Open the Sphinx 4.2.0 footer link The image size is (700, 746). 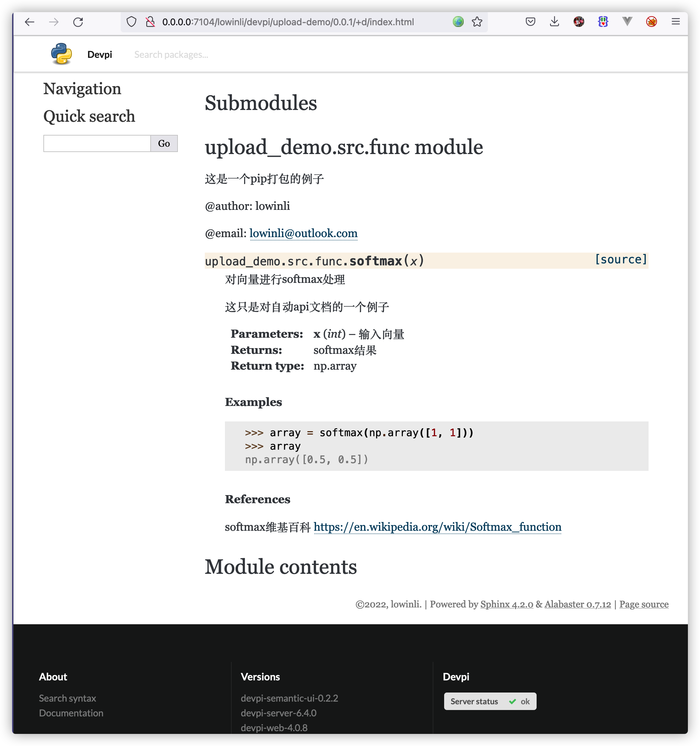pyautogui.click(x=506, y=604)
